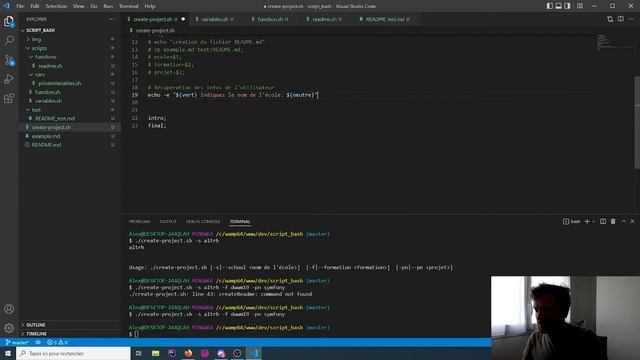Switch to the README_test.md editor tab
The width and height of the screenshot is (640, 360).
point(387,19)
